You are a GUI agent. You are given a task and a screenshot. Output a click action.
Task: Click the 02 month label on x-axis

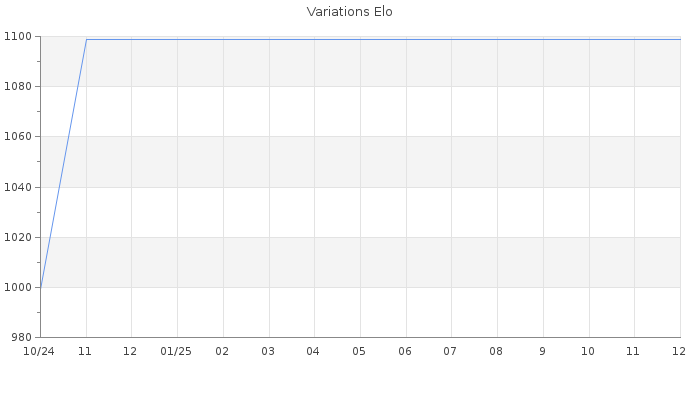[222, 351]
